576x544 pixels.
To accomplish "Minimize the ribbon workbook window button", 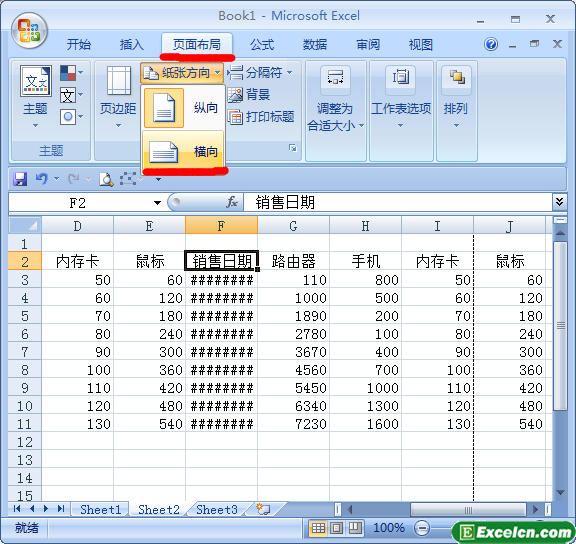I will [512, 45].
